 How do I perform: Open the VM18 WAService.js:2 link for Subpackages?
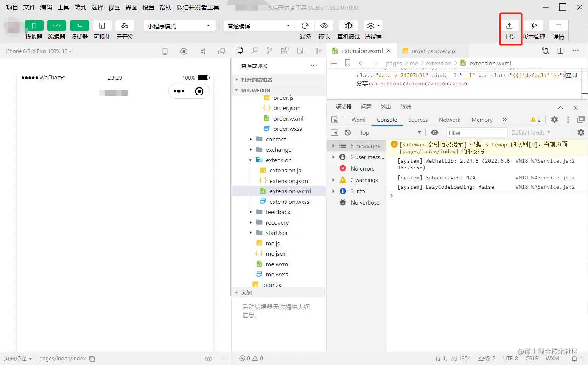[x=545, y=177]
